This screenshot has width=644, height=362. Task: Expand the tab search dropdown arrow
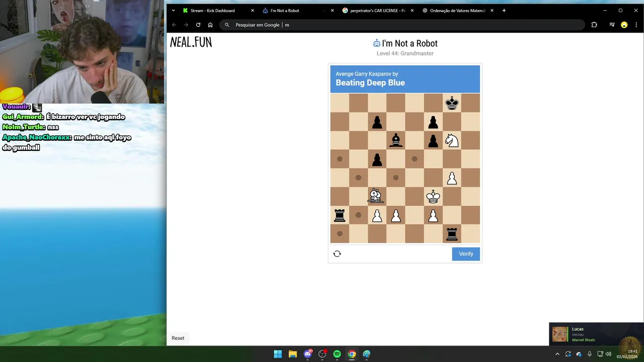point(174,11)
